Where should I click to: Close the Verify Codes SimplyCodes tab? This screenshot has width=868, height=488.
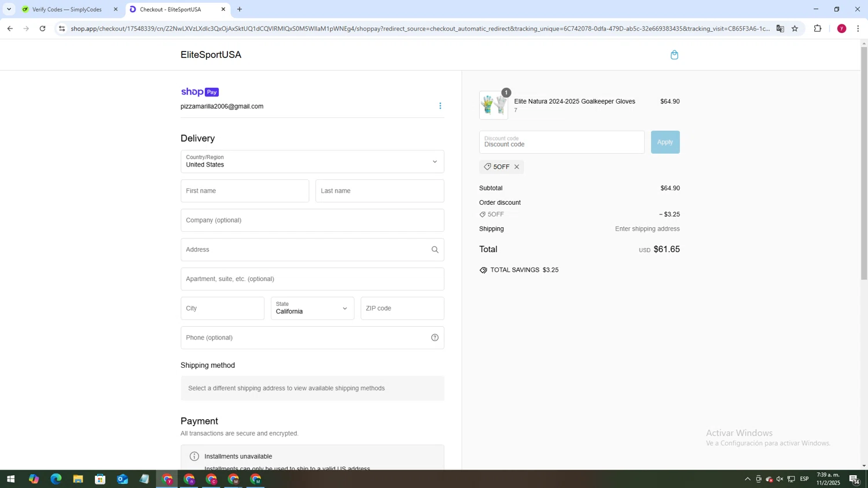coord(115,9)
